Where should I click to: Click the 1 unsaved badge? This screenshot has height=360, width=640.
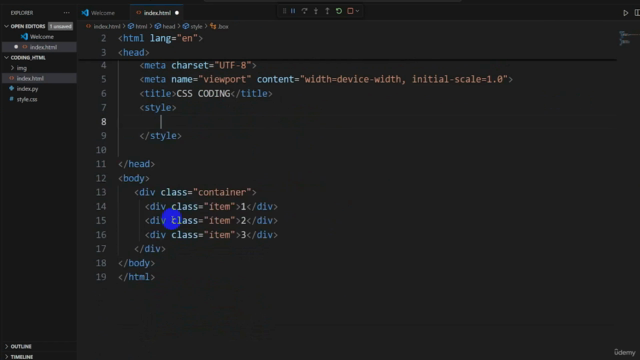click(x=60, y=26)
